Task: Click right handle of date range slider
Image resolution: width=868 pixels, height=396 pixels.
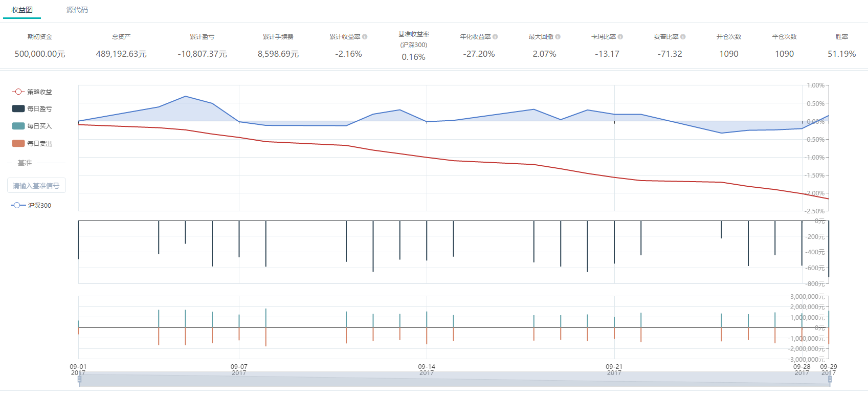Action: pos(830,379)
